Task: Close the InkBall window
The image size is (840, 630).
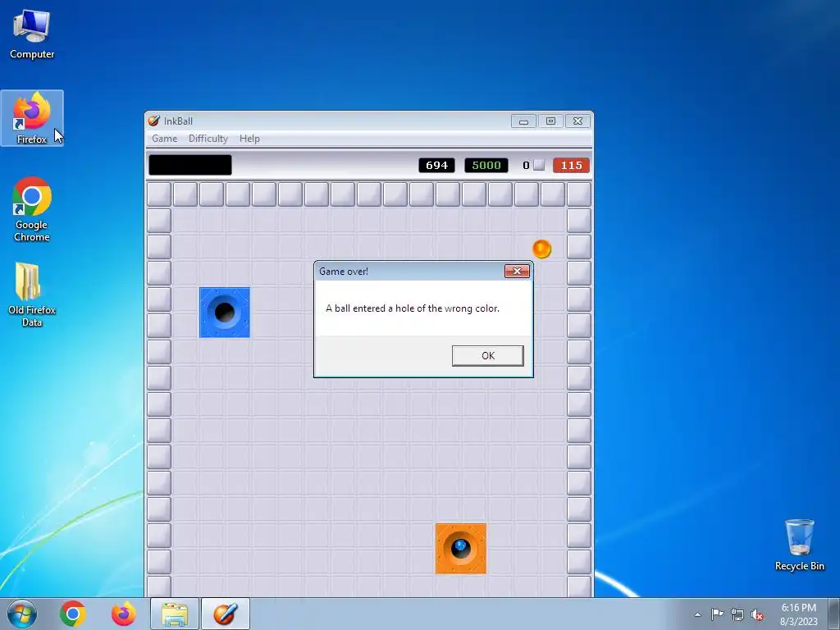Action: pos(577,121)
